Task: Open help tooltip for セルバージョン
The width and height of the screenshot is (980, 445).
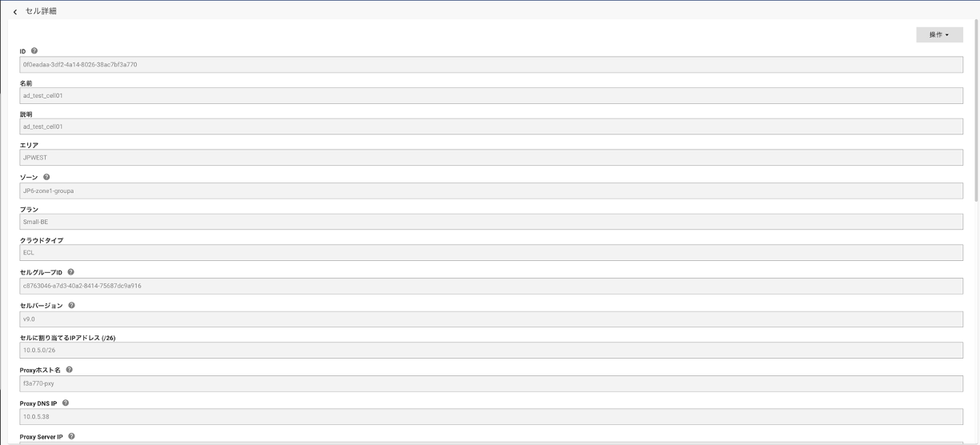Action: tap(72, 305)
